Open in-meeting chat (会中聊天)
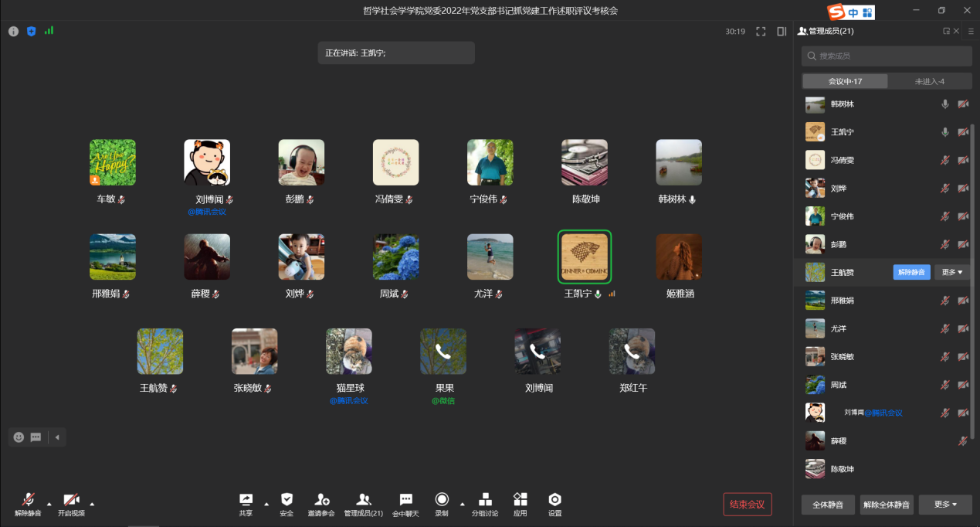The height and width of the screenshot is (527, 980). 405,500
